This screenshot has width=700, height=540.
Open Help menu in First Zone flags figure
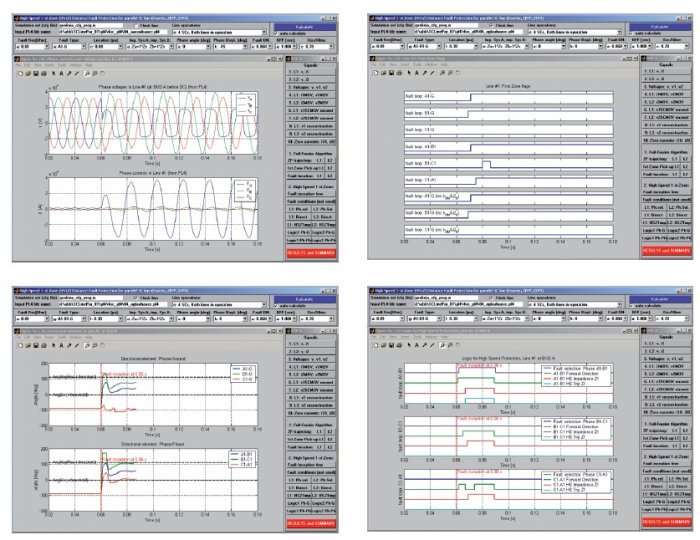click(445, 65)
